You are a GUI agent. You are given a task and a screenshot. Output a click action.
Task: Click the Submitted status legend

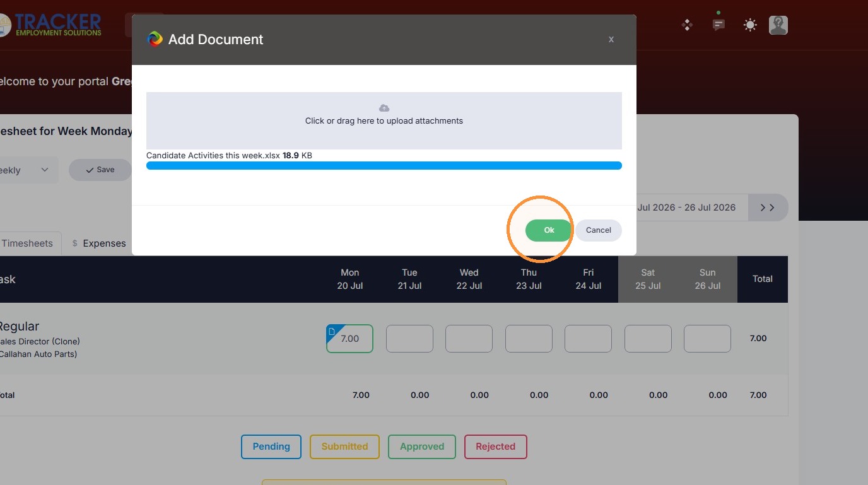tap(344, 447)
